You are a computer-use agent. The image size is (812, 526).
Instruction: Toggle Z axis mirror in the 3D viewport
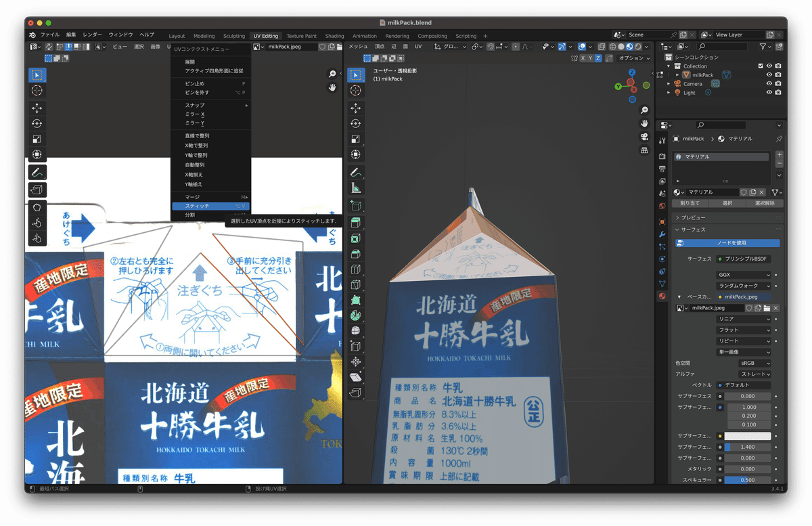598,58
